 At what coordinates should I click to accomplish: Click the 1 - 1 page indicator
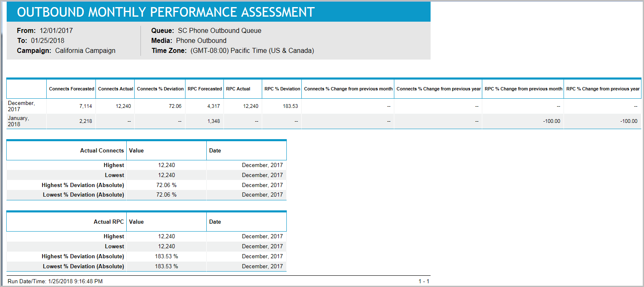(x=424, y=281)
